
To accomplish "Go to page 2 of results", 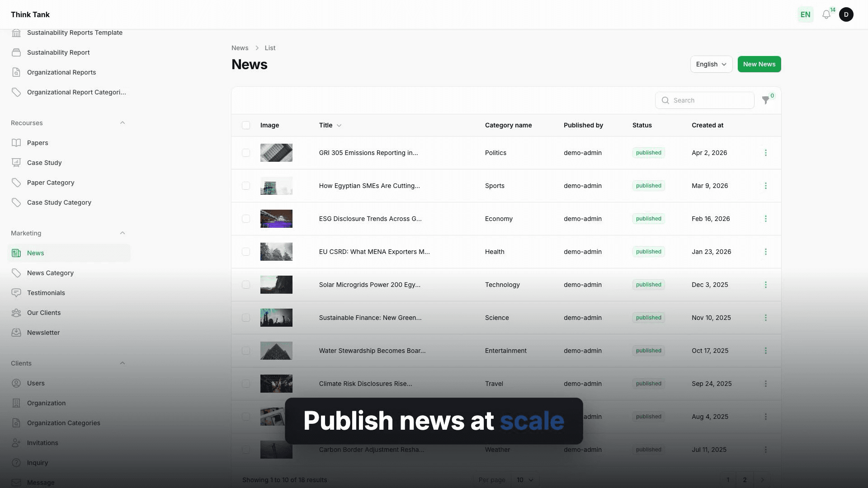I will tap(745, 480).
